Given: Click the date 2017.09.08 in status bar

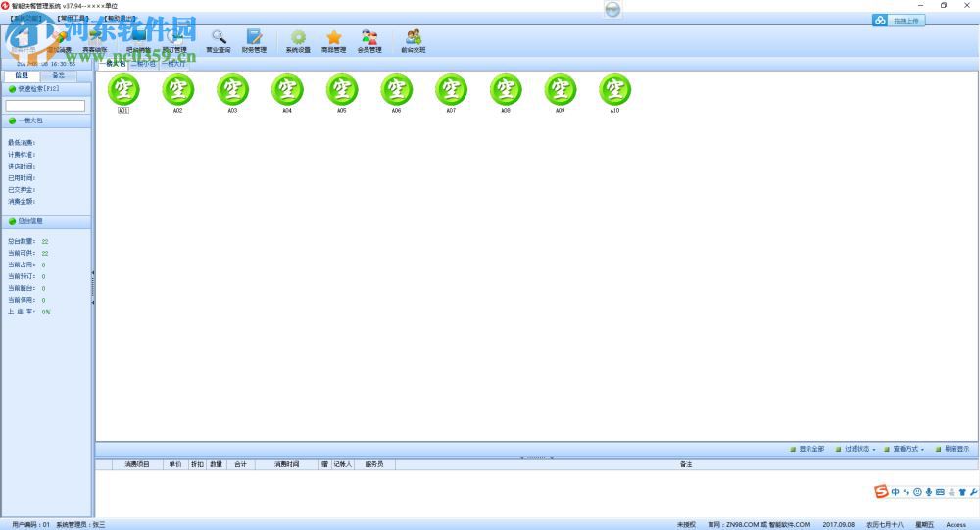Looking at the screenshot, I should click(839, 525).
